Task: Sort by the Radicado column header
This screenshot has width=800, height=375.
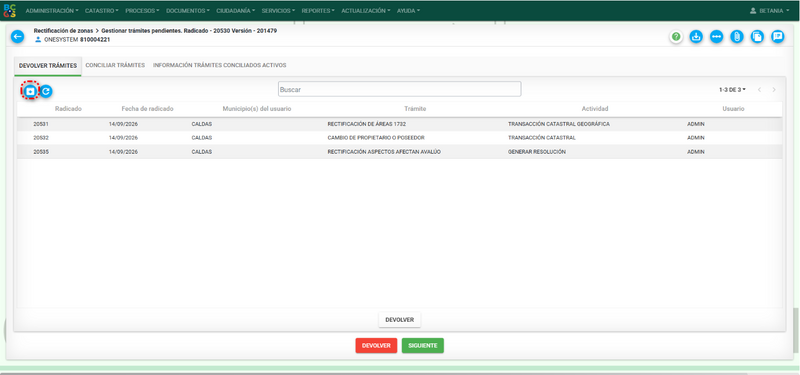Action: (x=68, y=109)
